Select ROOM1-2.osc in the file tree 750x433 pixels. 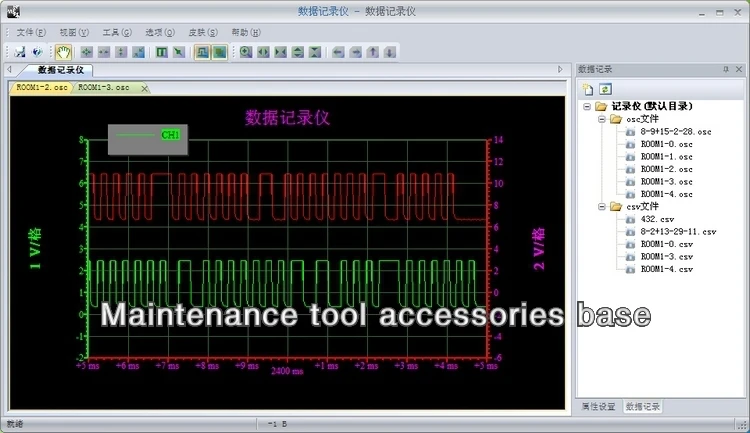click(x=666, y=169)
